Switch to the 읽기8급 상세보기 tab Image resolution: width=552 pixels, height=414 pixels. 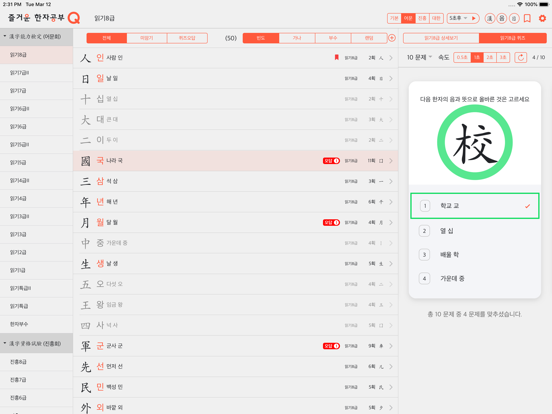coord(441,38)
